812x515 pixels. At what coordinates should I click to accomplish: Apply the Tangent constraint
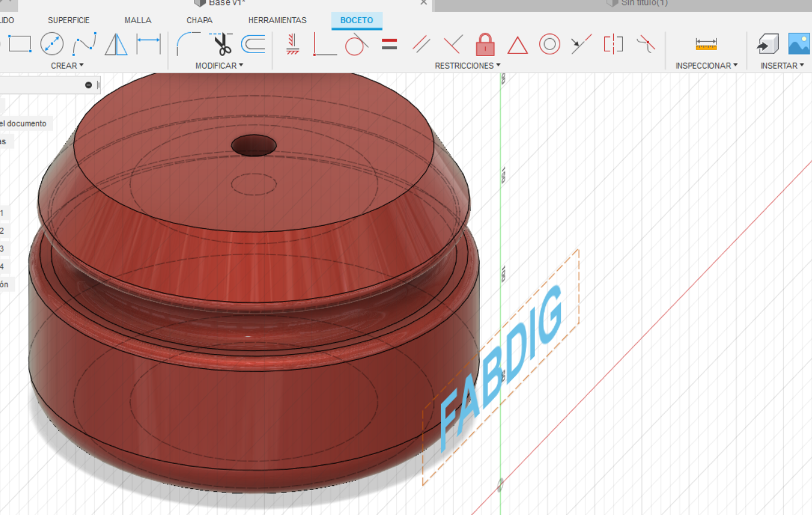[356, 44]
